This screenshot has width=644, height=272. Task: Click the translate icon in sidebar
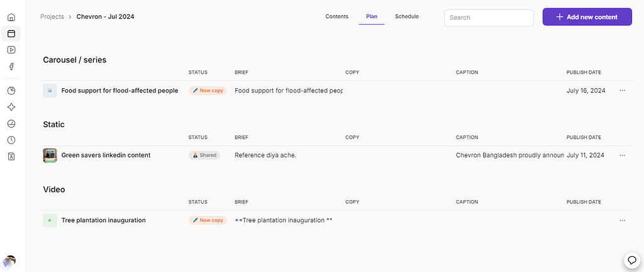click(11, 156)
